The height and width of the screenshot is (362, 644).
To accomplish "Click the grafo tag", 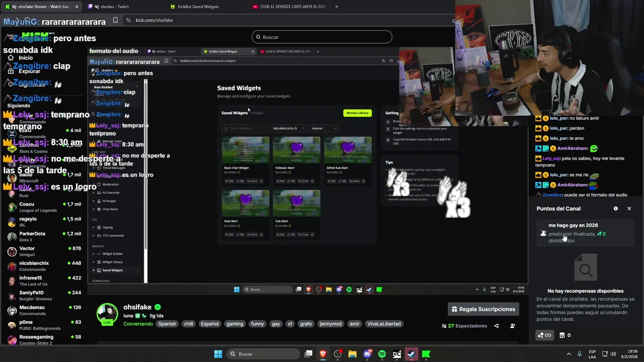I will pos(306,324).
